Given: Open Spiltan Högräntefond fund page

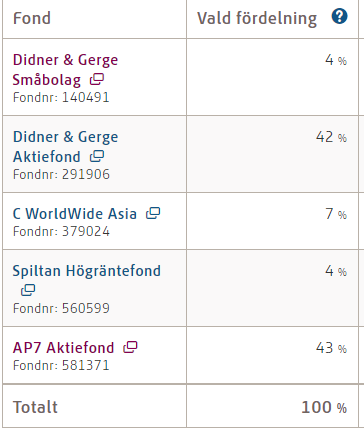Looking at the screenshot, I should click(x=87, y=271).
